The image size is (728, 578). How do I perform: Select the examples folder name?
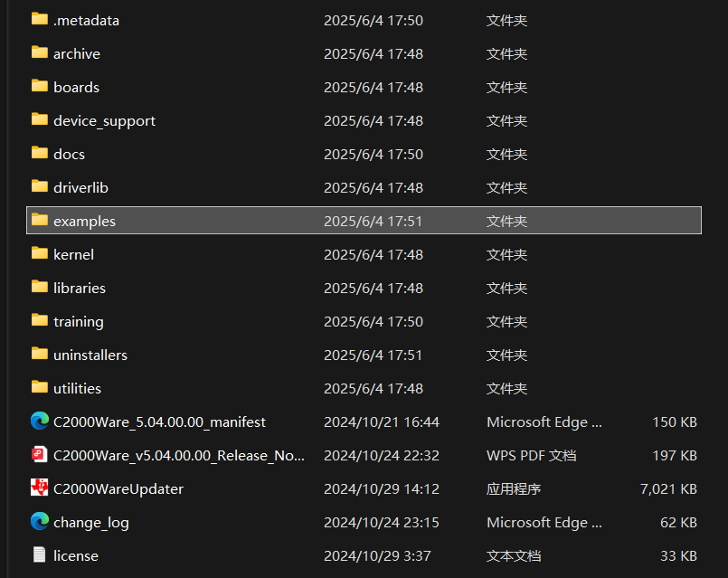pyautogui.click(x=84, y=222)
